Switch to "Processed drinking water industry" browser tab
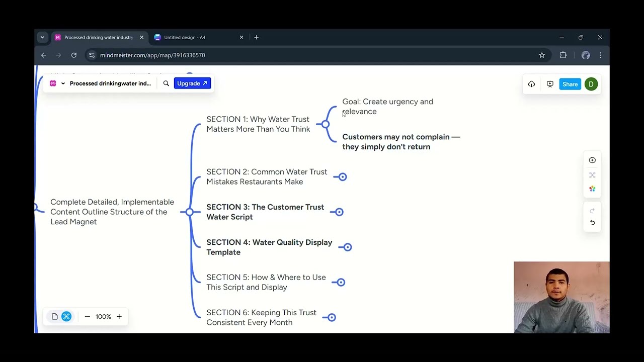 99,37
